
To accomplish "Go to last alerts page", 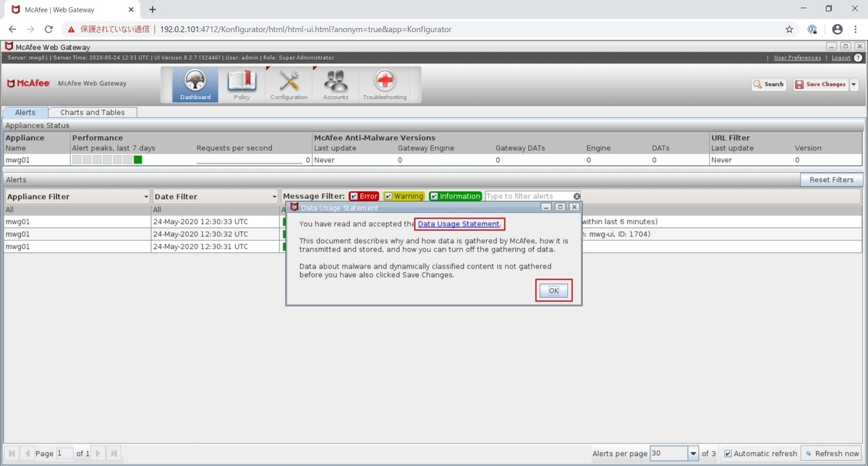I will point(114,453).
